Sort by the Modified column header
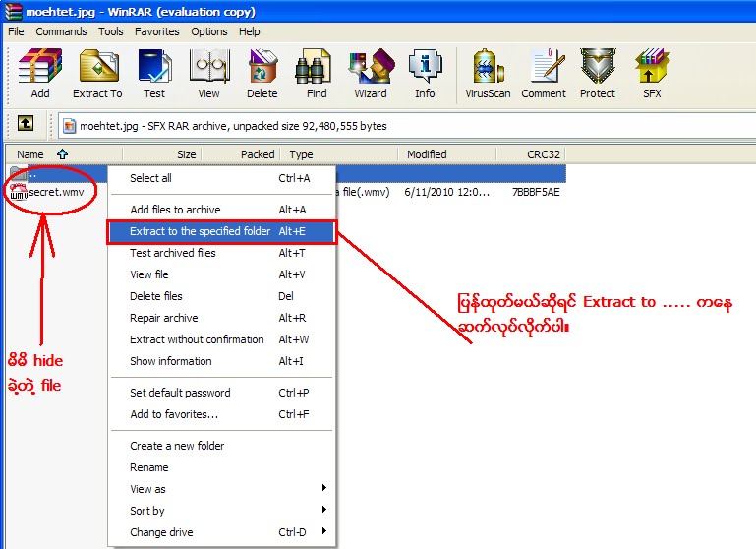This screenshot has height=549, width=756. click(x=447, y=154)
